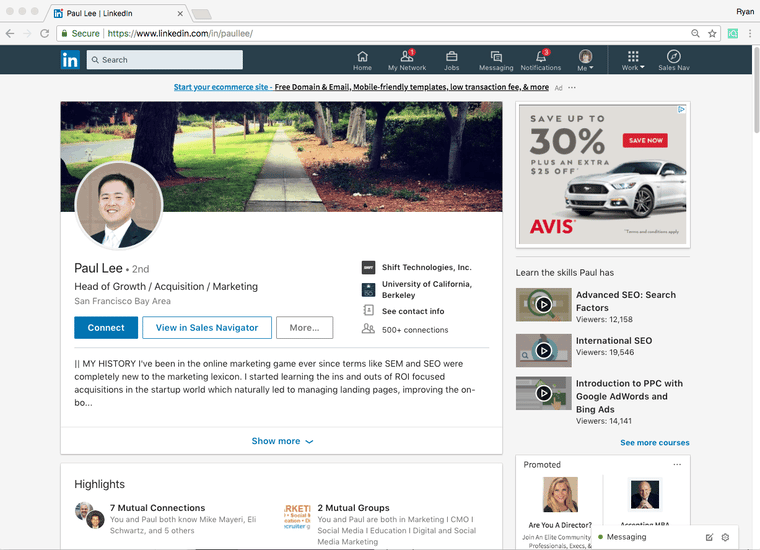Image resolution: width=760 pixels, height=550 pixels.
Task: Compose new message pencil icon
Action: [709, 537]
